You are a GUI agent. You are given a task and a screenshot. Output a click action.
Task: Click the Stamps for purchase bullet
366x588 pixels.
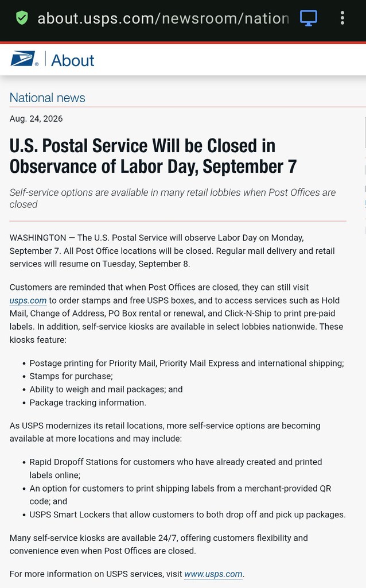click(71, 376)
